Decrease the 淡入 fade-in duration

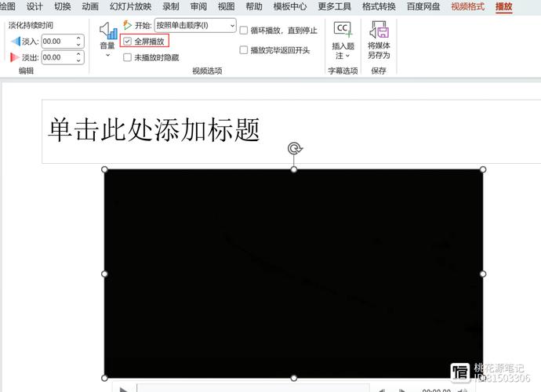78,45
